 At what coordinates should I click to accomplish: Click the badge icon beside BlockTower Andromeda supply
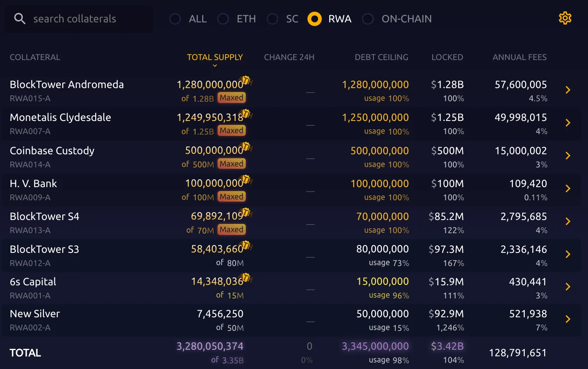(x=247, y=81)
